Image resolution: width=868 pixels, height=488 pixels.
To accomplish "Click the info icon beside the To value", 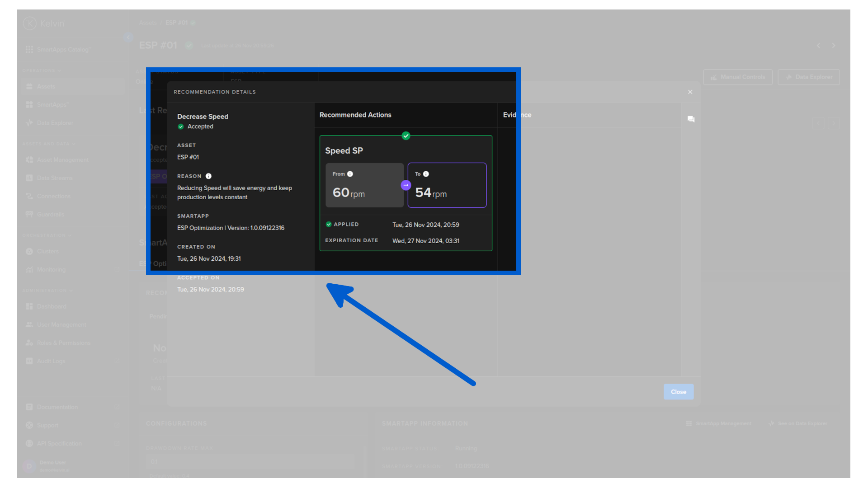I will [x=427, y=174].
